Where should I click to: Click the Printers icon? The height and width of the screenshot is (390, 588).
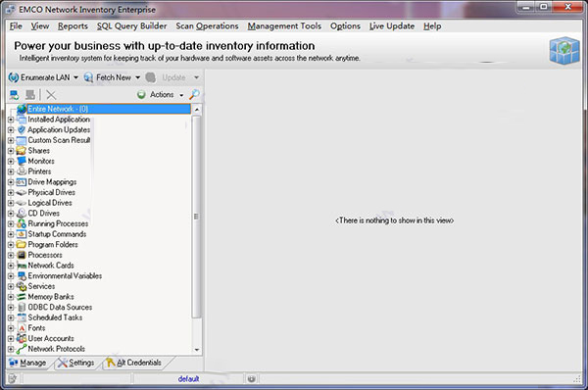click(22, 171)
